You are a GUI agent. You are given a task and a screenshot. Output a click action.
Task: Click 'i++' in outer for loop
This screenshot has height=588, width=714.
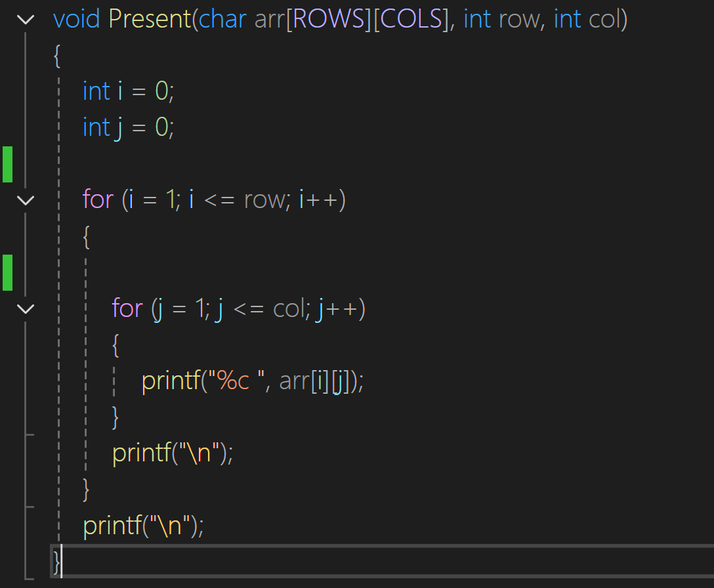tap(319, 200)
